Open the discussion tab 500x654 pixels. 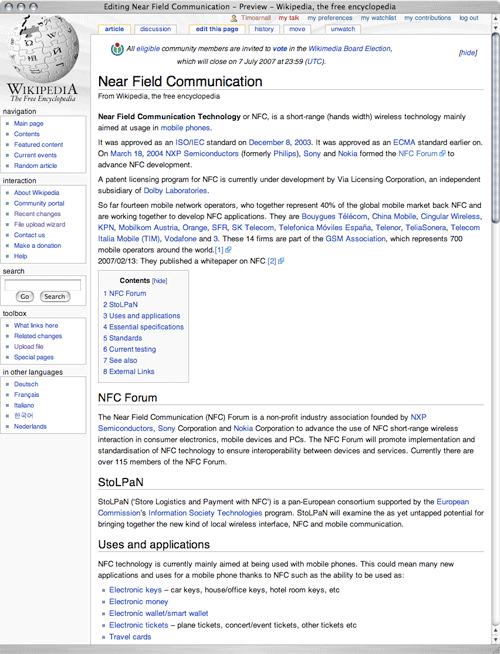pyautogui.click(x=156, y=29)
